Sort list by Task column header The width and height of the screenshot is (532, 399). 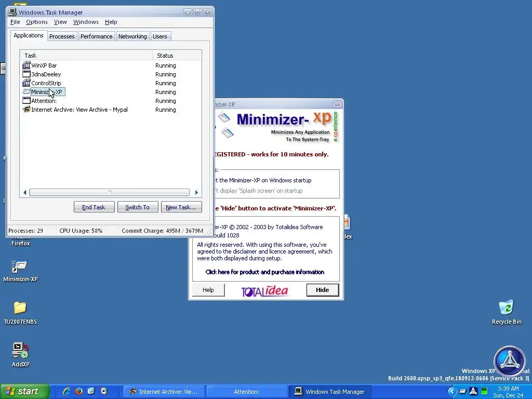[87, 56]
